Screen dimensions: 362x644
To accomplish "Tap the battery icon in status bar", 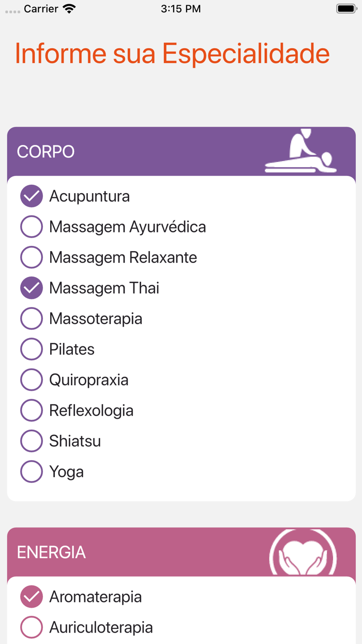I will pyautogui.click(x=345, y=9).
